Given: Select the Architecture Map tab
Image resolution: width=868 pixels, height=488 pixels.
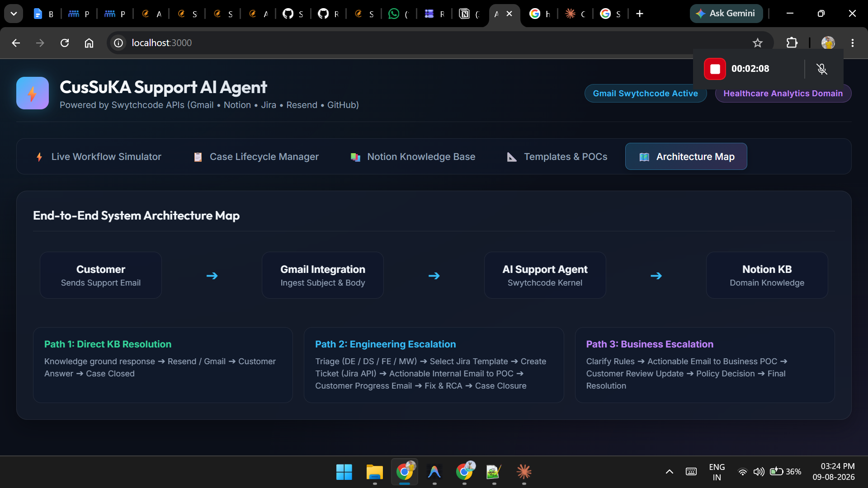Looking at the screenshot, I should pyautogui.click(x=686, y=156).
